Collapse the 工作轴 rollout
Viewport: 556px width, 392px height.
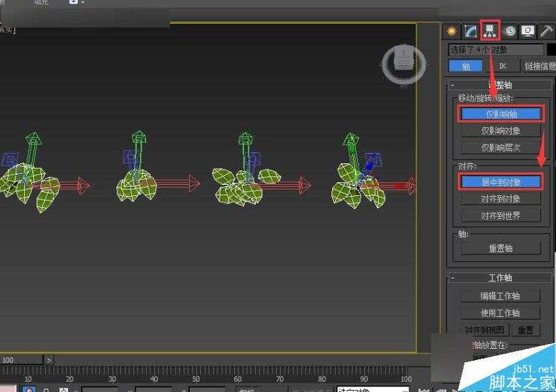[500, 278]
